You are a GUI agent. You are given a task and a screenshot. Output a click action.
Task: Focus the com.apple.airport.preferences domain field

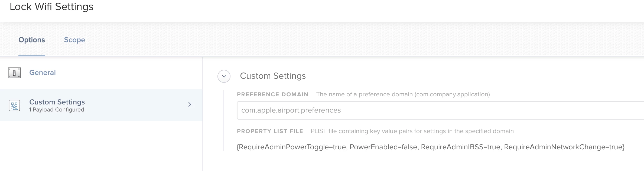click(440, 110)
